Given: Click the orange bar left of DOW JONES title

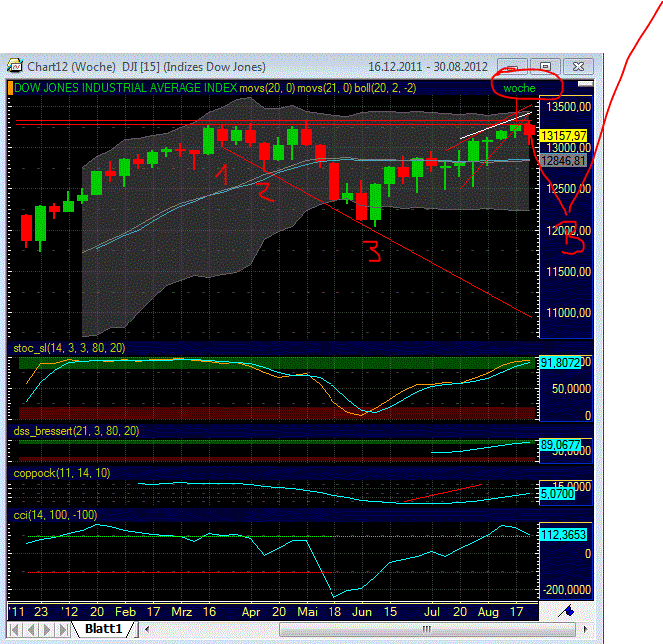Looking at the screenshot, I should (x=11, y=88).
